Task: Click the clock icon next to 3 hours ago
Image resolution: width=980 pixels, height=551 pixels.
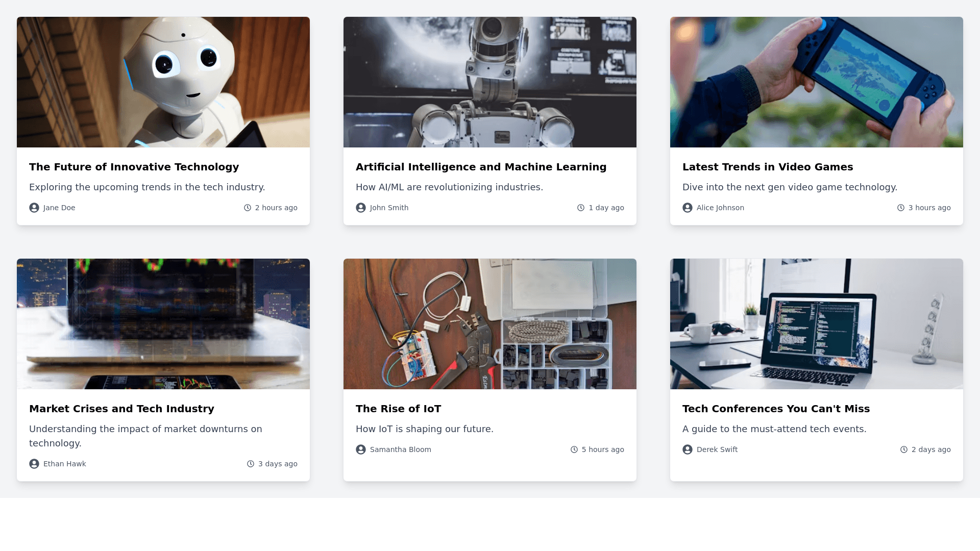Action: click(901, 208)
